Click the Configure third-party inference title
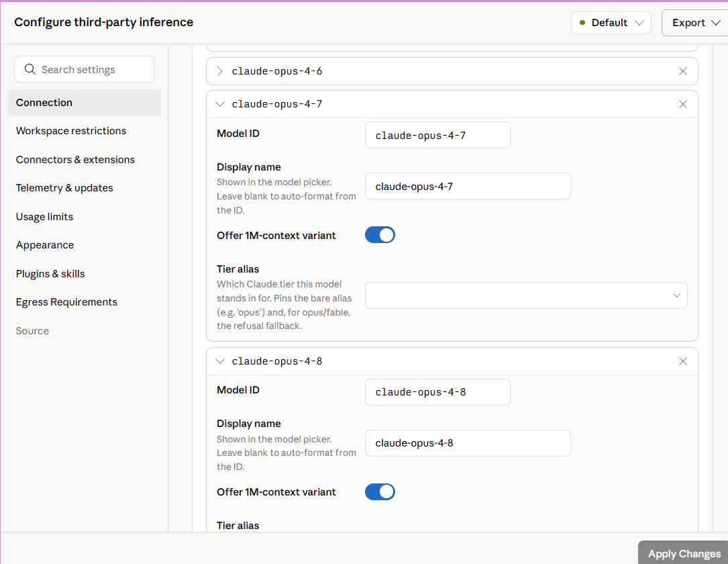The height and width of the screenshot is (564, 728). click(103, 22)
